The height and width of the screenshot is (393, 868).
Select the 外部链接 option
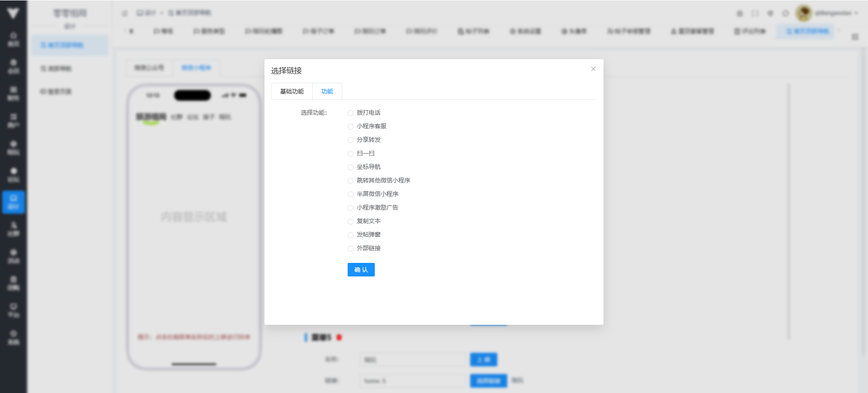coord(350,248)
